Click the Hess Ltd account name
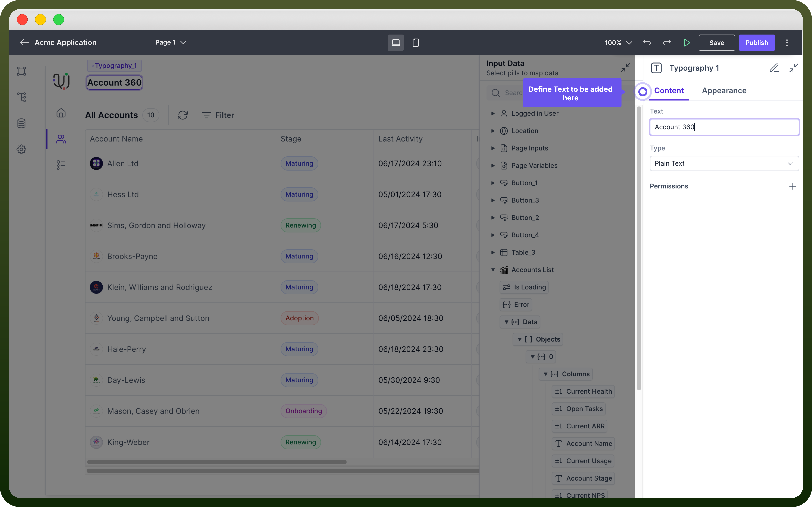Screen dimensions: 812x507 click(x=123, y=194)
